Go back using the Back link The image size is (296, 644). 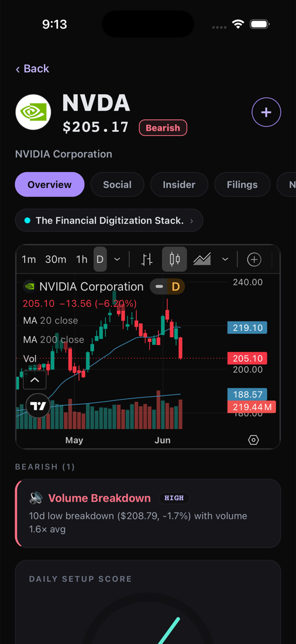(32, 68)
